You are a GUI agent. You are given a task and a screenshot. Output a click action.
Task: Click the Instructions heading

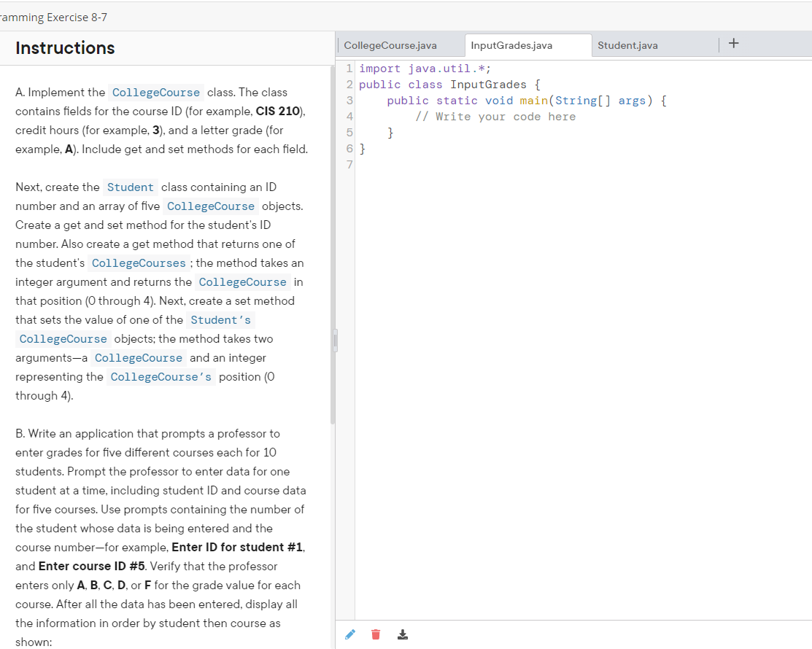pyautogui.click(x=64, y=48)
